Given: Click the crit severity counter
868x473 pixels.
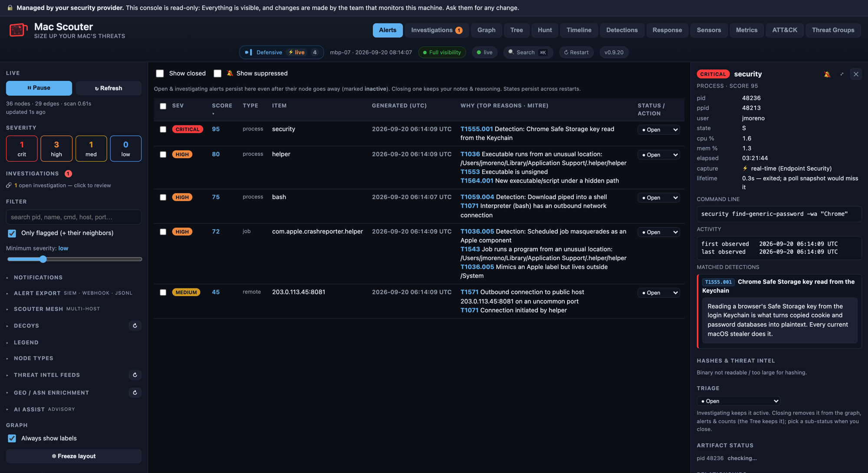Looking at the screenshot, I should pyautogui.click(x=22, y=149).
